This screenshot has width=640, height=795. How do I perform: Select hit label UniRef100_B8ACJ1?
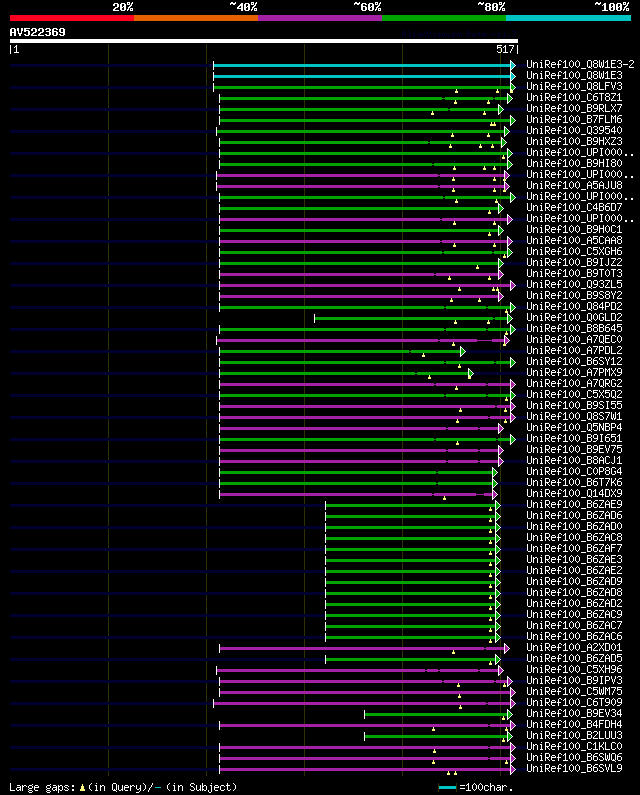point(574,460)
